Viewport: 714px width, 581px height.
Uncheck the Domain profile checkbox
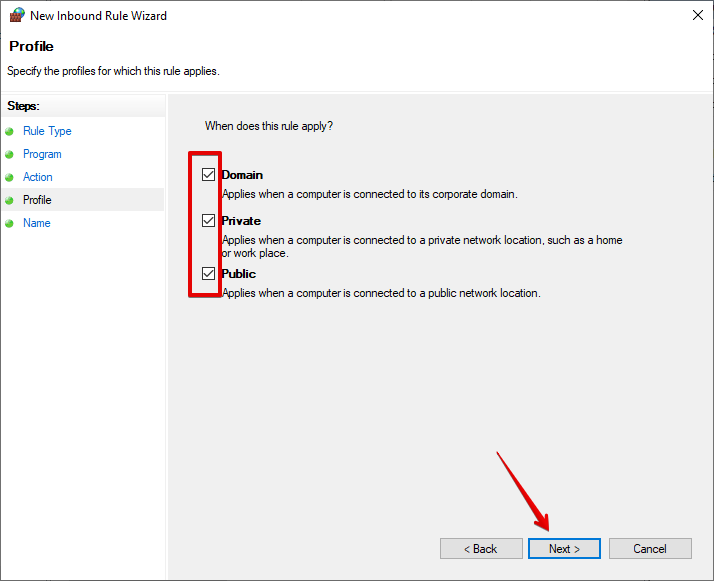208,174
